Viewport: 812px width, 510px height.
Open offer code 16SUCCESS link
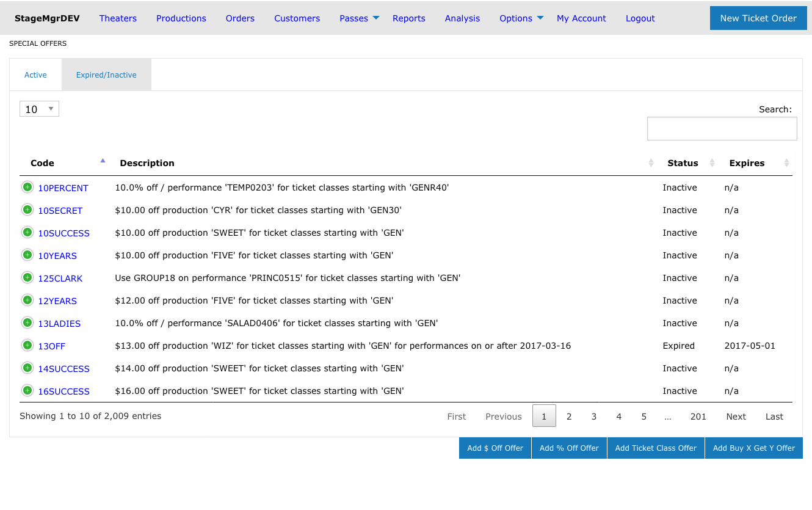pyautogui.click(x=63, y=392)
